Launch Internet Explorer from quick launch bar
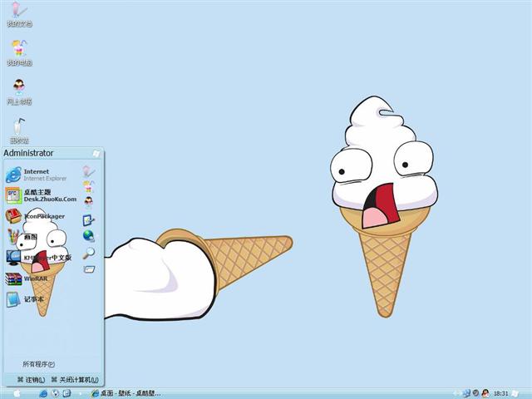Screen dimensions: 532x399 [x=43, y=393]
